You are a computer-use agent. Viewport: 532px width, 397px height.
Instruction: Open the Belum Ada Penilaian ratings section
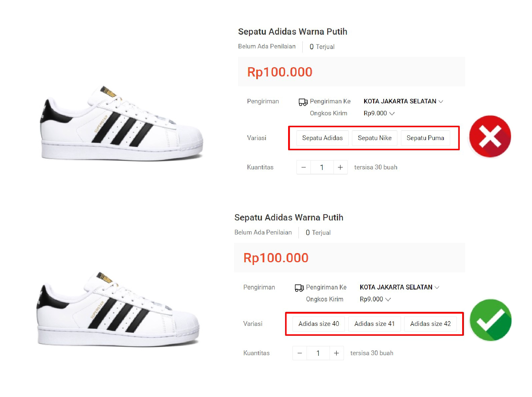point(267,46)
